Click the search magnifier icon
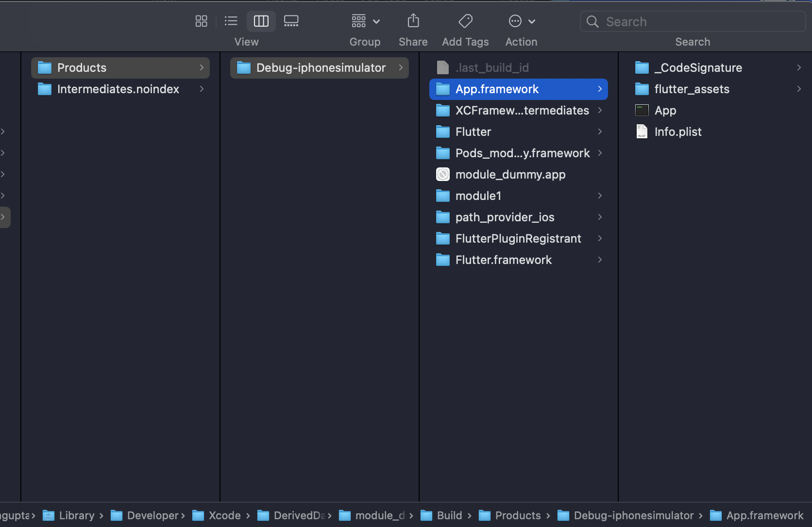The height and width of the screenshot is (527, 812). [592, 21]
